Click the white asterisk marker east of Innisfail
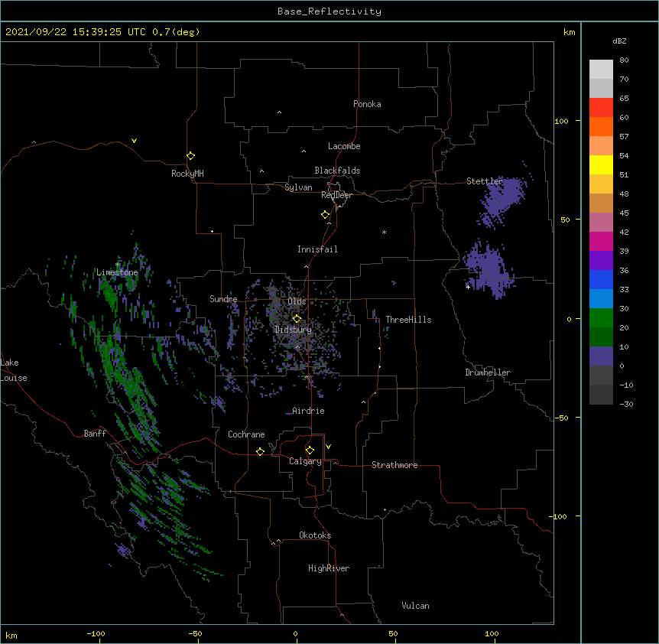This screenshot has height=644, width=659. (384, 232)
